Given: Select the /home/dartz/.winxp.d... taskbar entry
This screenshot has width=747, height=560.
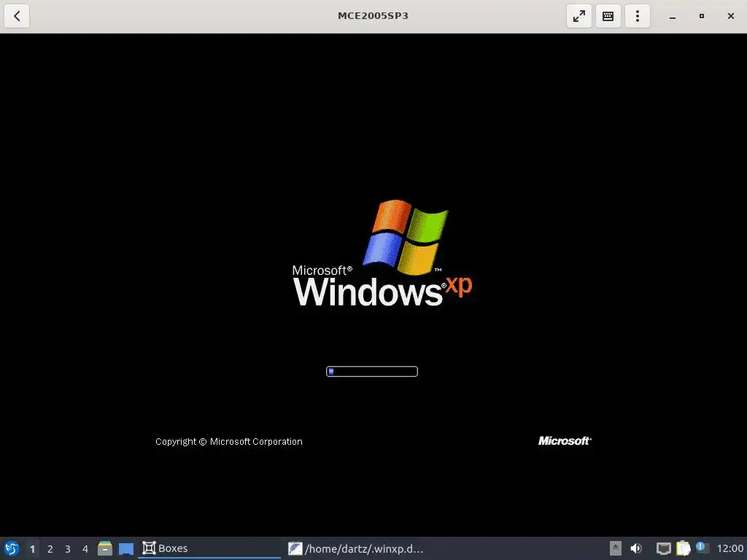Looking at the screenshot, I should click(x=355, y=548).
